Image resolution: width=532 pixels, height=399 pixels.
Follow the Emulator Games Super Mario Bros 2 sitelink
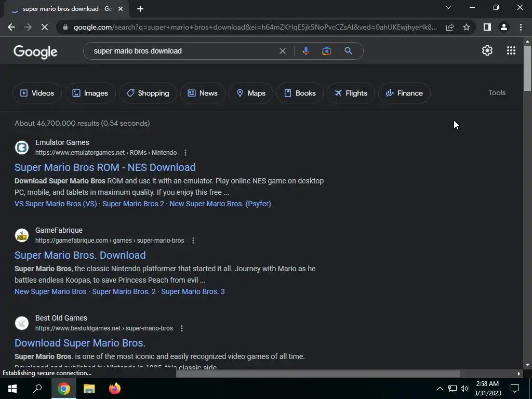[x=133, y=204]
